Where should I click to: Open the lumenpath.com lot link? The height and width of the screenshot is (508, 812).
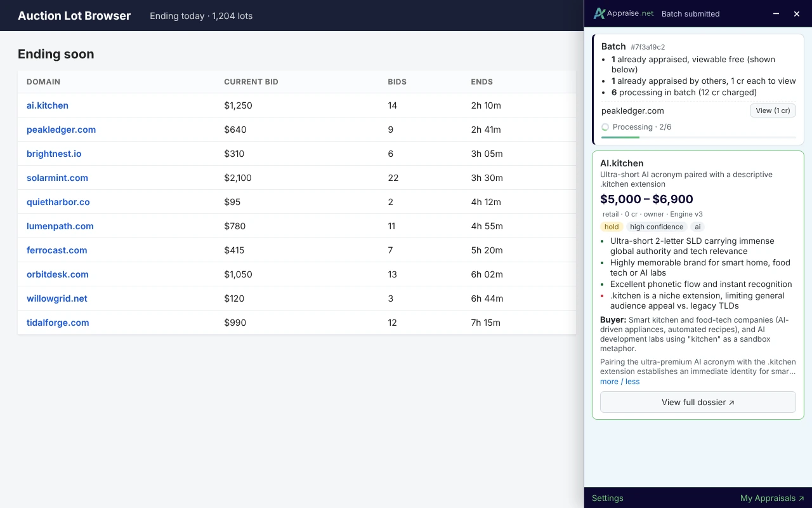60,226
